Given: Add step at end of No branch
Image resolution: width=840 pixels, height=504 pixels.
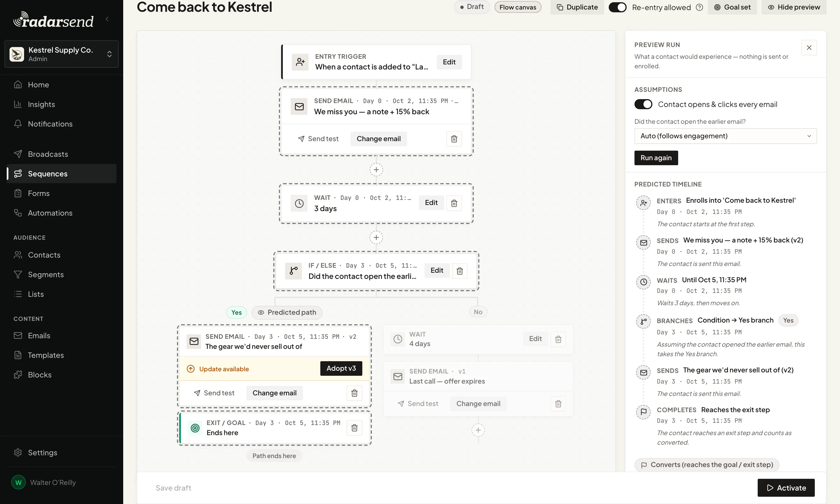Looking at the screenshot, I should click(x=478, y=430).
